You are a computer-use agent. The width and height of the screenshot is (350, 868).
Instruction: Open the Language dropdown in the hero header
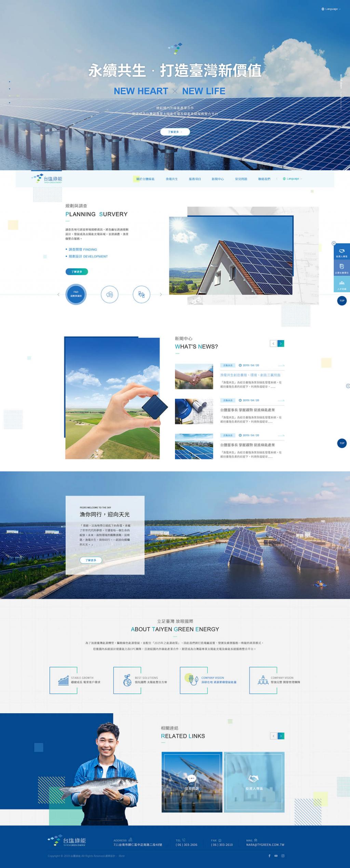click(331, 9)
